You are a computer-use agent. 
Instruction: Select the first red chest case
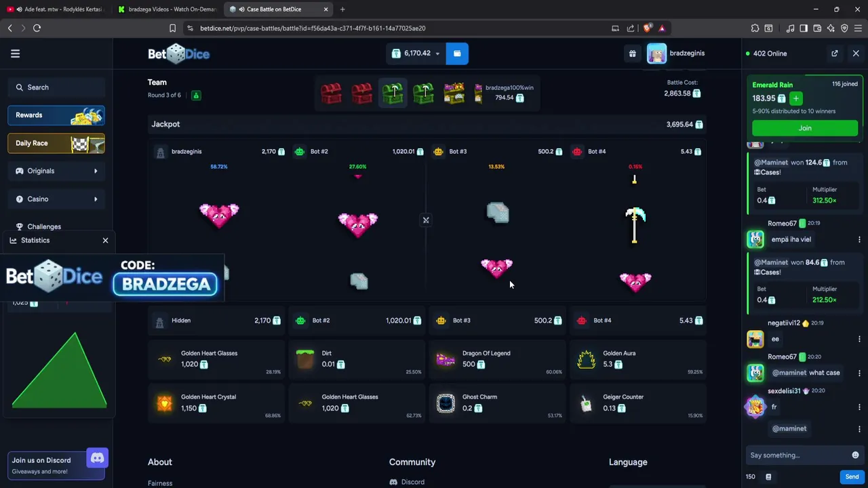(331, 93)
